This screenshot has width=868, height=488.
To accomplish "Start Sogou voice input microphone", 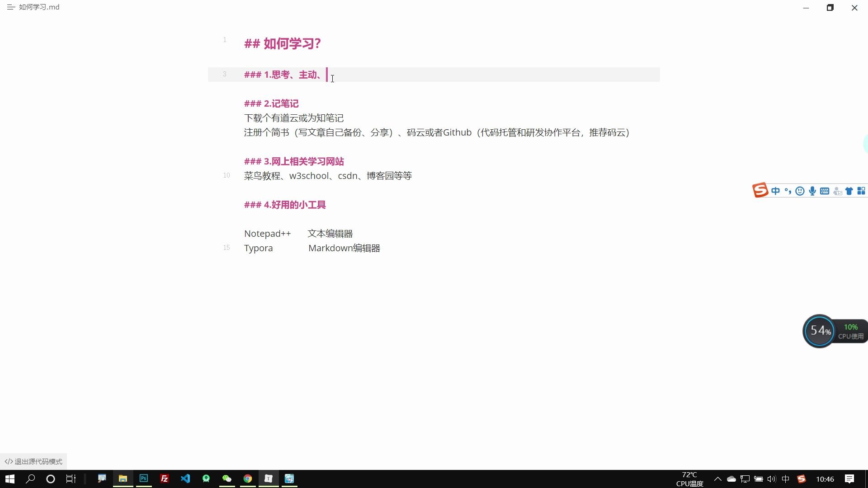I will 812,191.
